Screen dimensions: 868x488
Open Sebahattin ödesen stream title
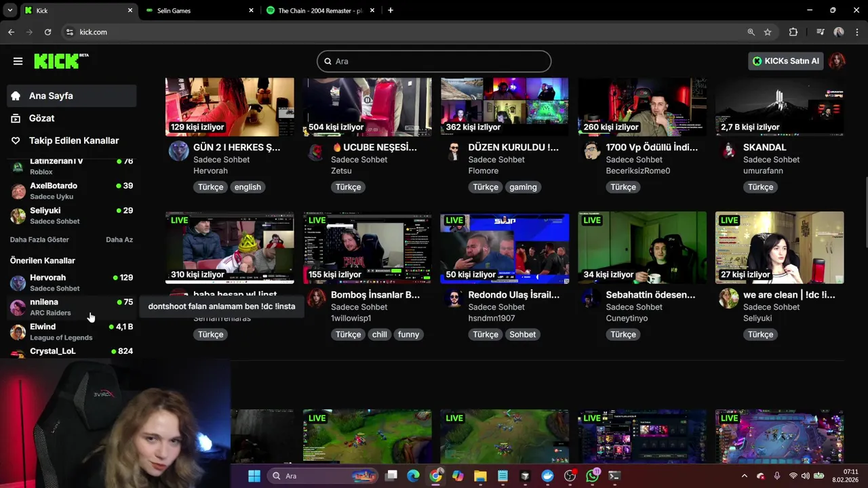click(650, 295)
